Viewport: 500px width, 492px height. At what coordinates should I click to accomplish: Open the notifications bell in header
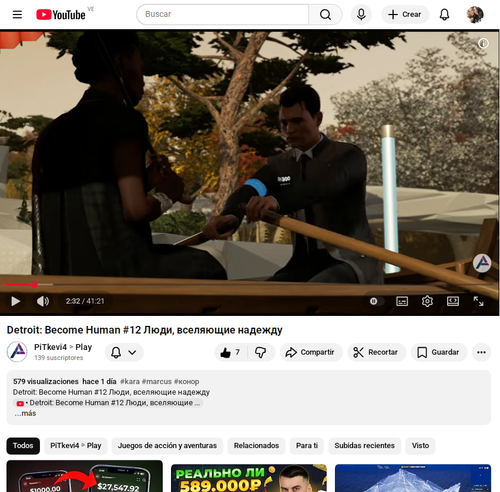click(444, 14)
